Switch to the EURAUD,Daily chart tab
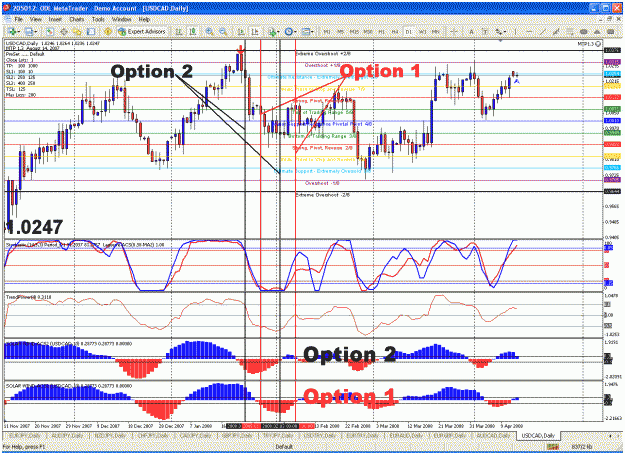Image resolution: width=625 pixels, height=453 pixels. tap(406, 436)
